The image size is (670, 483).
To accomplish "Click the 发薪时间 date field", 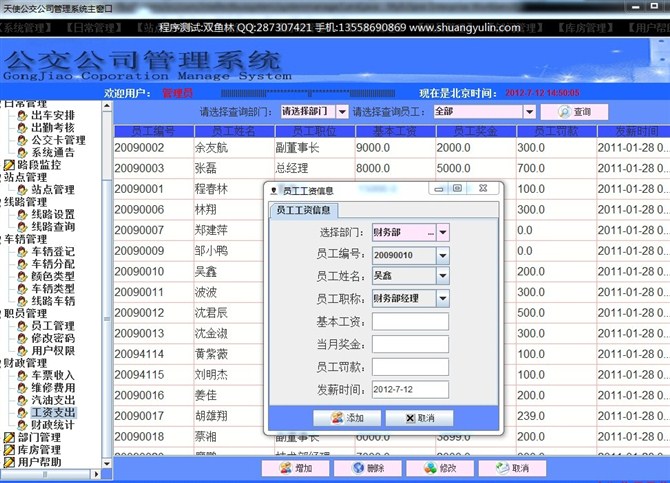I will pos(410,389).
